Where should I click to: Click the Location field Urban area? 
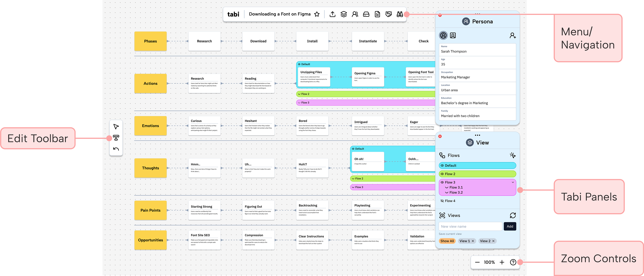tap(477, 89)
